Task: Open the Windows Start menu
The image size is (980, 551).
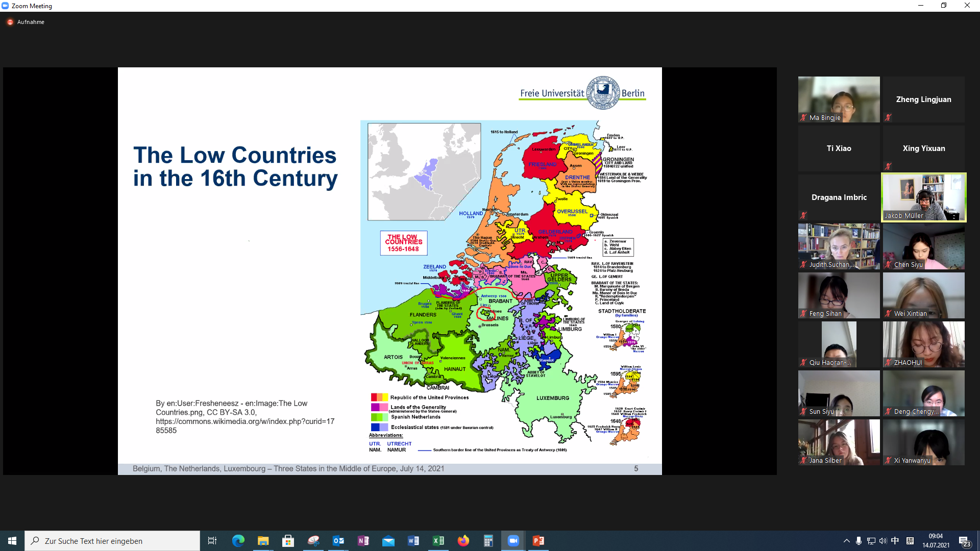Action: click(12, 541)
